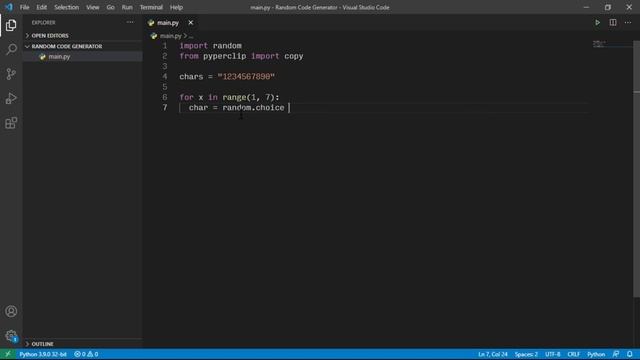
Task: Run Python file with play icon
Action: click(x=597, y=23)
